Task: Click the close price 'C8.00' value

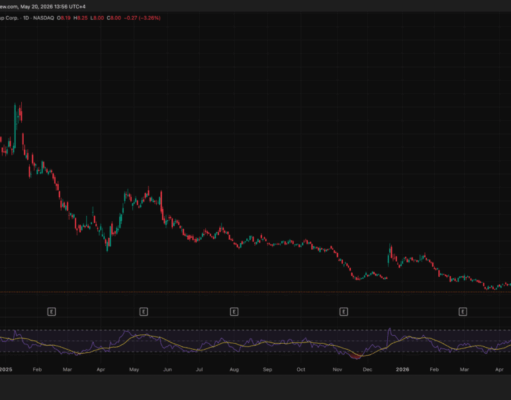Action: [114, 18]
